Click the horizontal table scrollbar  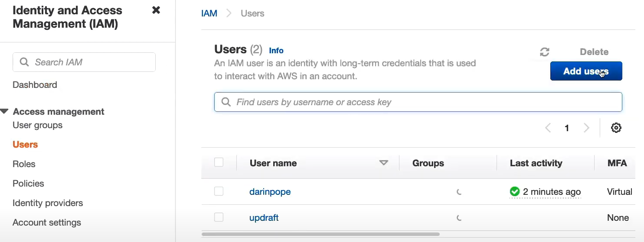click(320, 234)
